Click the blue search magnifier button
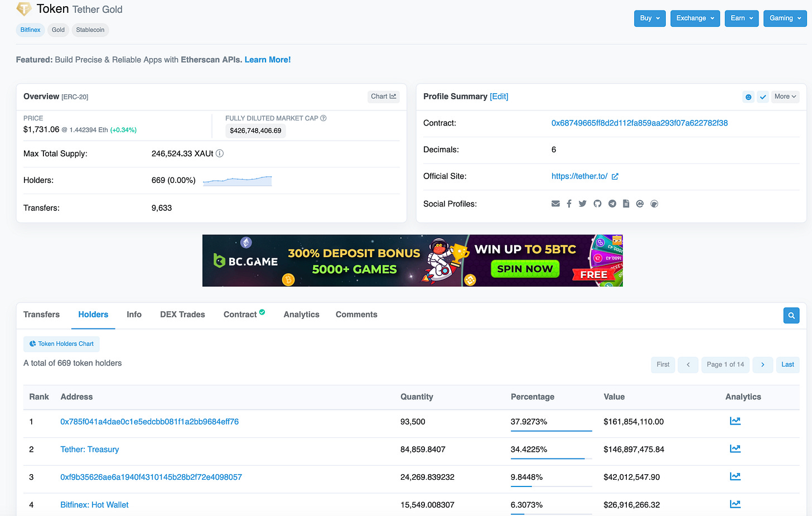This screenshot has width=812, height=516. coord(791,316)
